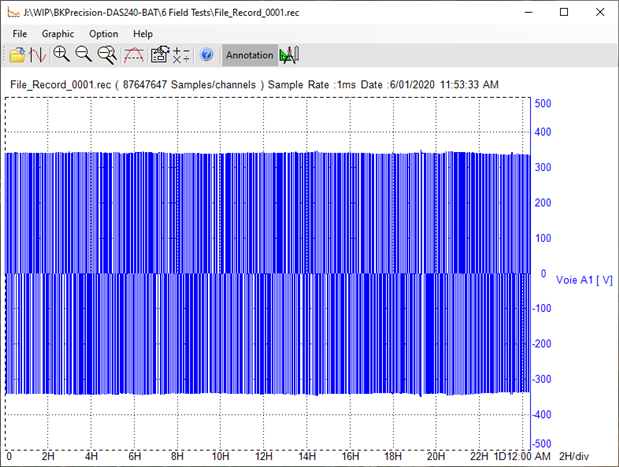Open the Option menu
Image resolution: width=619 pixels, height=467 pixels.
[103, 34]
